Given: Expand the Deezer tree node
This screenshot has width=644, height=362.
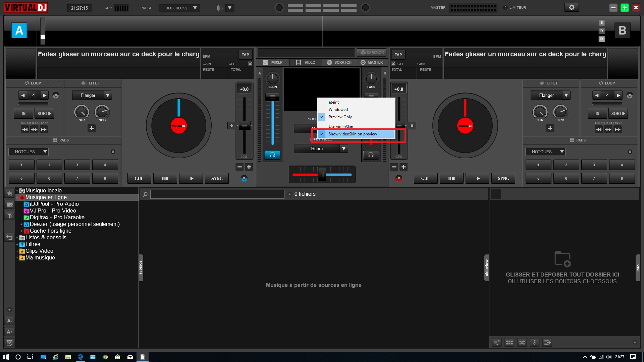Looking at the screenshot, I should click(21, 224).
